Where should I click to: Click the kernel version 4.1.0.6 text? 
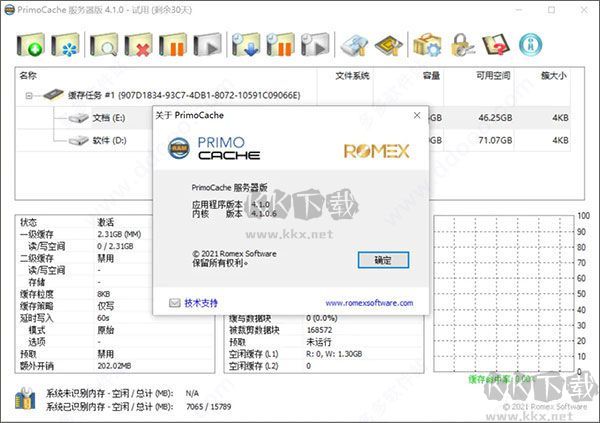[264, 214]
